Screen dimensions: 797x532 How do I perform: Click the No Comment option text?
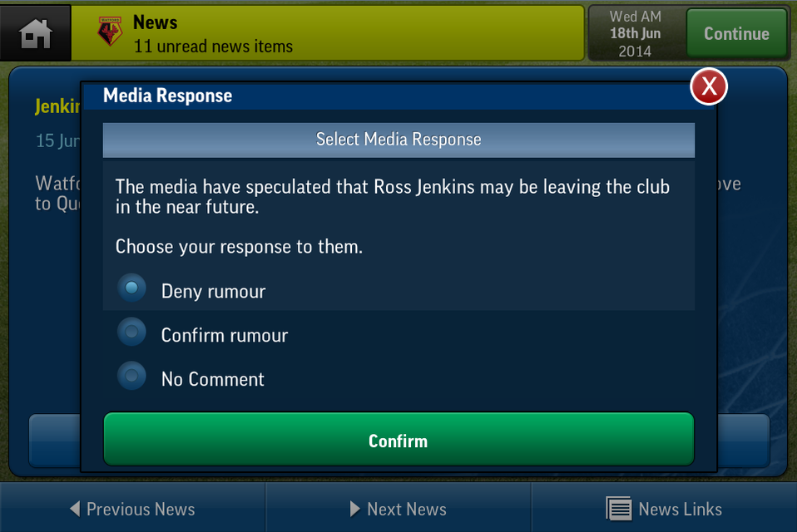click(213, 379)
